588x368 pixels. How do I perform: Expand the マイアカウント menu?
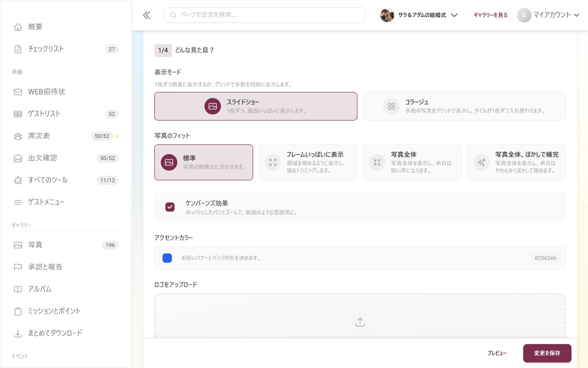548,15
